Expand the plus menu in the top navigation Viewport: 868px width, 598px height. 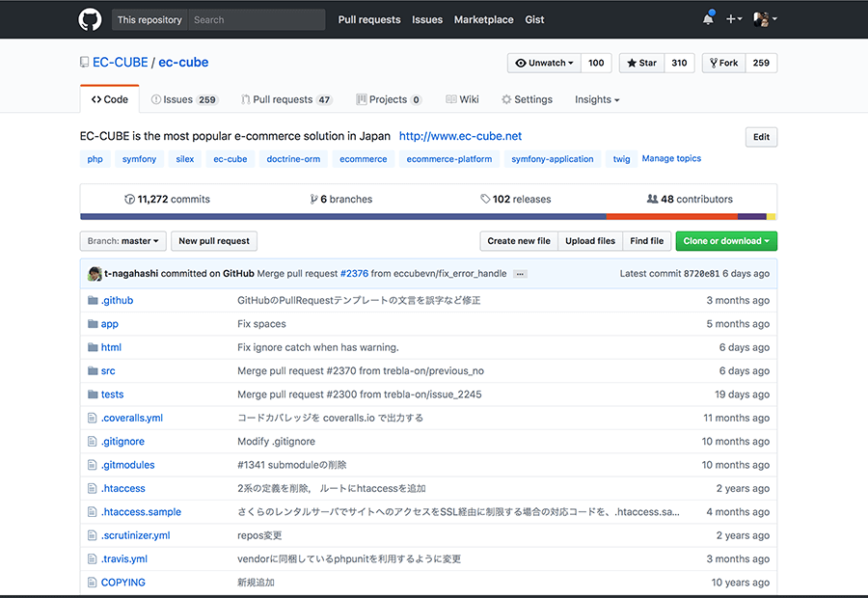tap(734, 18)
